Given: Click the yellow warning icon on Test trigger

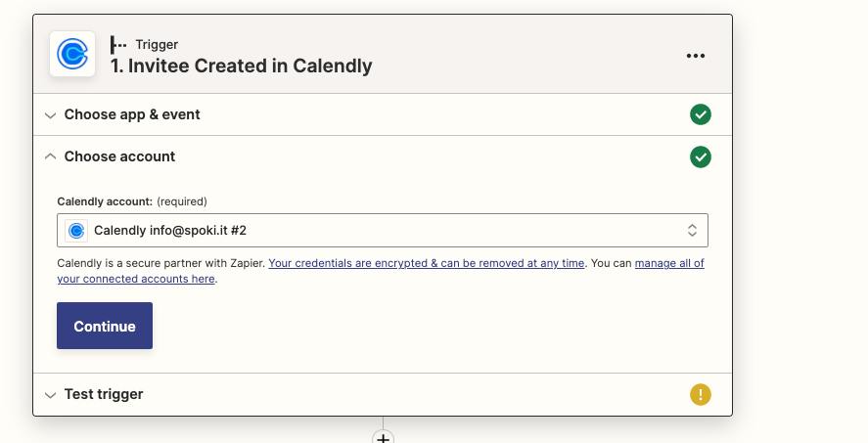Looking at the screenshot, I should coord(701,394).
